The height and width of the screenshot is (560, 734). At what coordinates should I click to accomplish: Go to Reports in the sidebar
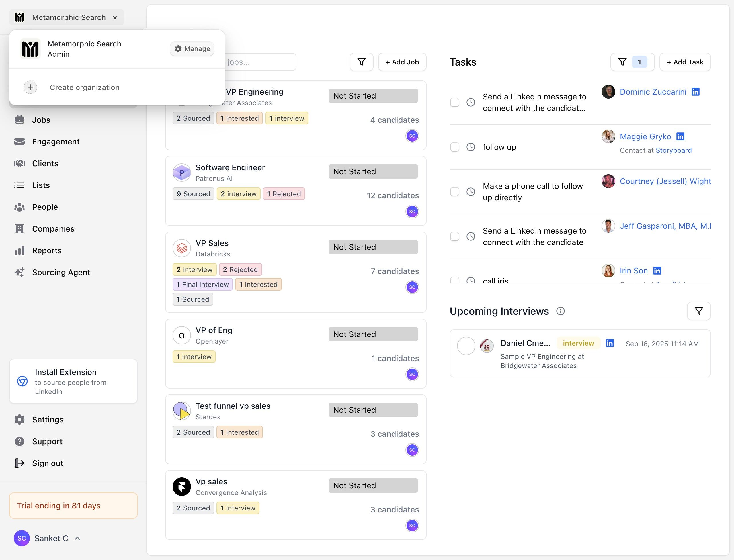click(x=47, y=251)
